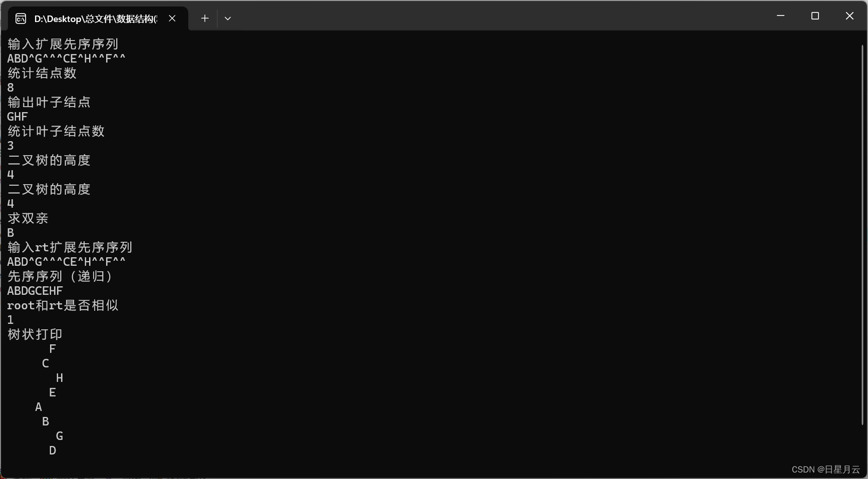
Task: Click the leaf output 'GHF'
Action: 18,117
